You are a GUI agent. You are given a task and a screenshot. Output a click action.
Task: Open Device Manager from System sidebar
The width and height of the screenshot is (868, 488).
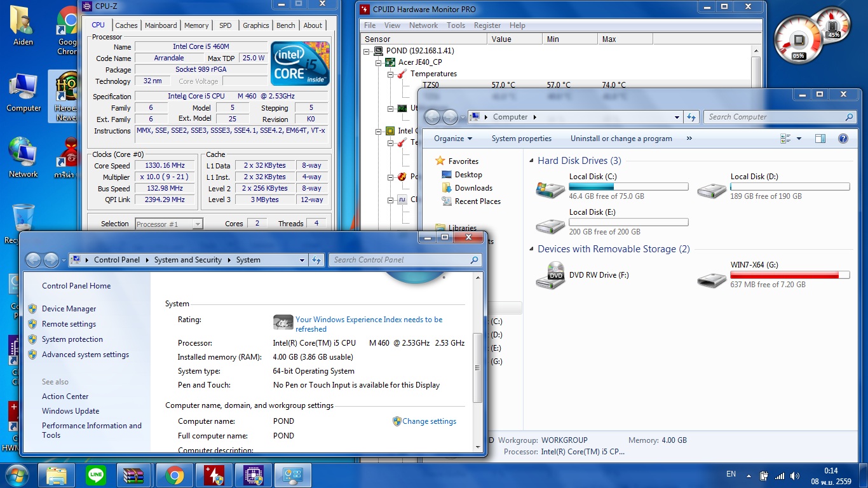click(x=69, y=309)
